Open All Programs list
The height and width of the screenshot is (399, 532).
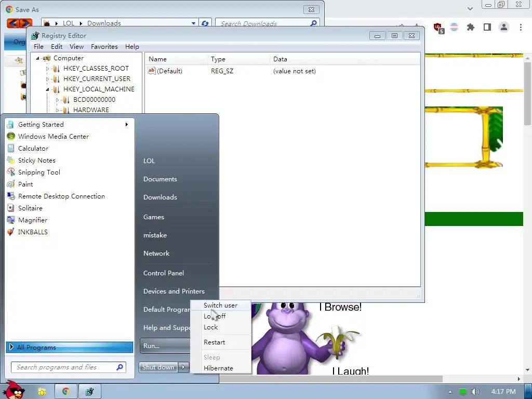coord(70,348)
